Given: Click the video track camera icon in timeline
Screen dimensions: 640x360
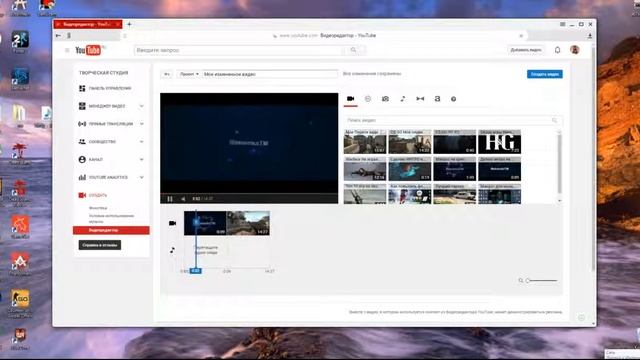Looking at the screenshot, I should coord(172,223).
